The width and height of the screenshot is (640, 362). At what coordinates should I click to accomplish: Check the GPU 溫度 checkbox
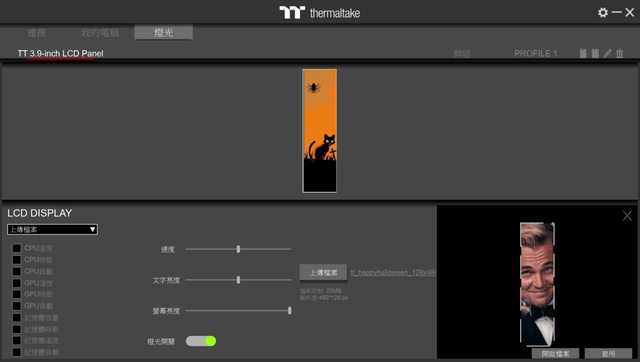click(17, 283)
